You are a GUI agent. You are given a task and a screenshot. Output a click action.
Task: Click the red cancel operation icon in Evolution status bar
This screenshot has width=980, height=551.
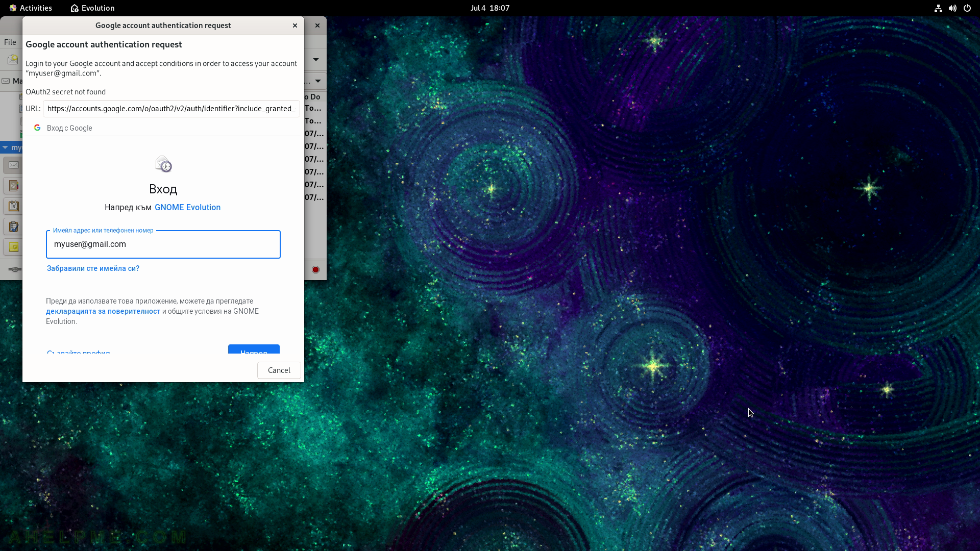[315, 269]
